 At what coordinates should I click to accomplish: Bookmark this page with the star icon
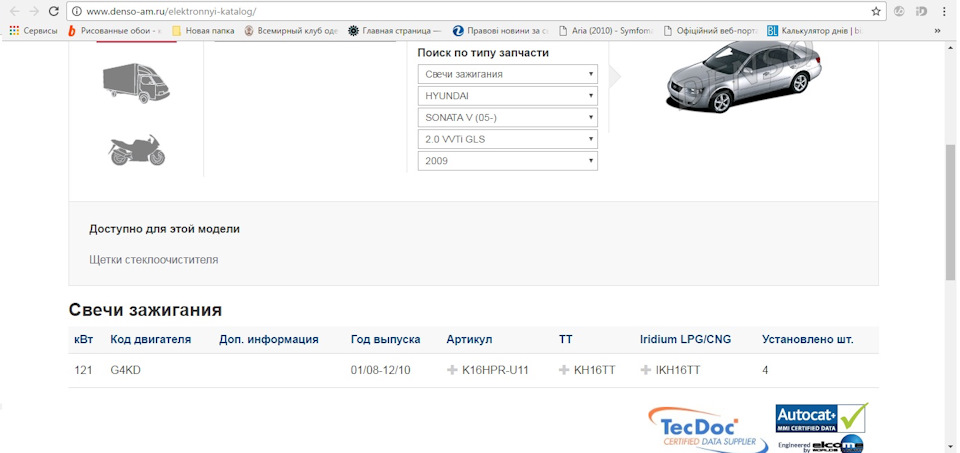coord(876,11)
